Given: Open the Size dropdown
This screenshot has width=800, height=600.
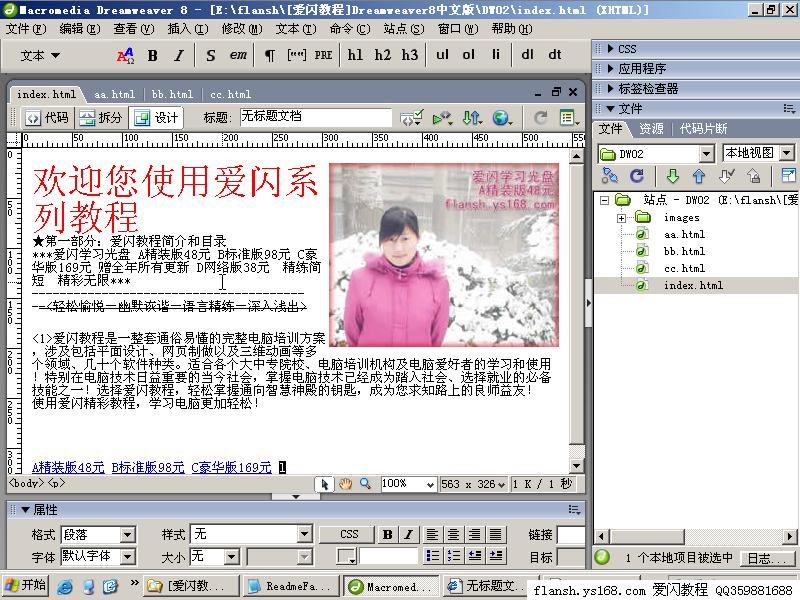Looking at the screenshot, I should [x=232, y=556].
